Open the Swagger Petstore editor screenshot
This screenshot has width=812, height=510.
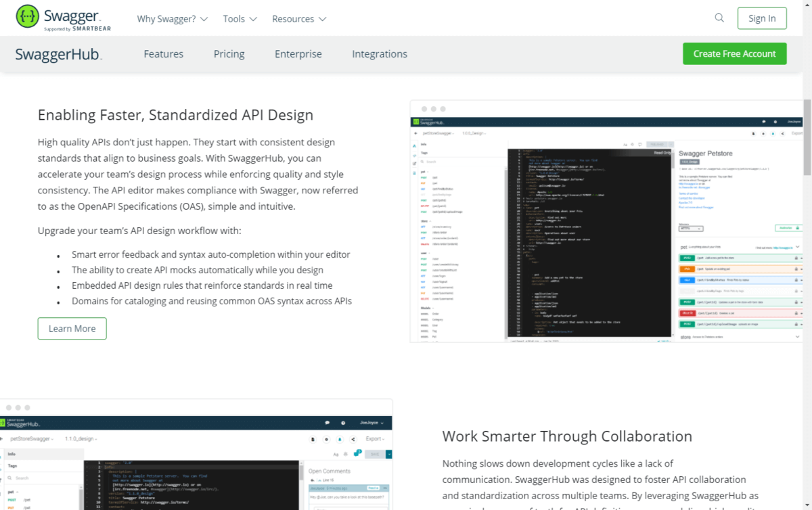tap(606, 221)
